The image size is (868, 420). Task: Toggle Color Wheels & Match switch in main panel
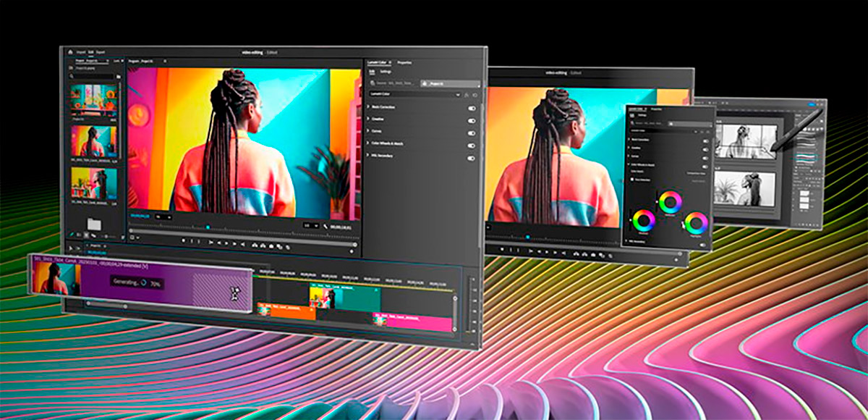472,145
